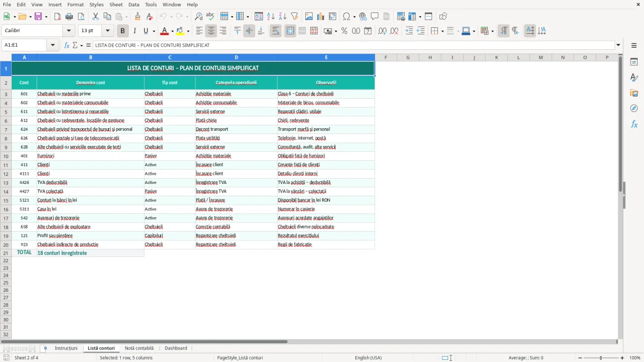Toggle Align Right button
644x362 pixels.
pyautogui.click(x=223, y=31)
